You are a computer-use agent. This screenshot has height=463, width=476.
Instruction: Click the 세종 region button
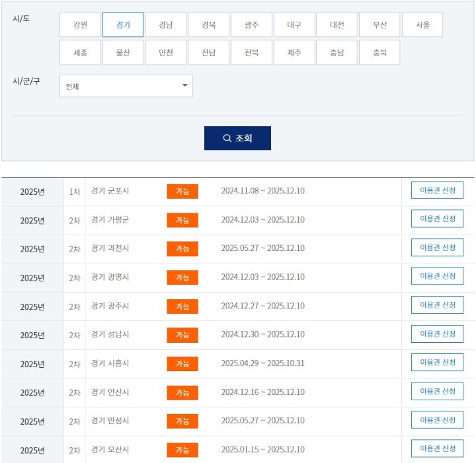click(x=80, y=52)
